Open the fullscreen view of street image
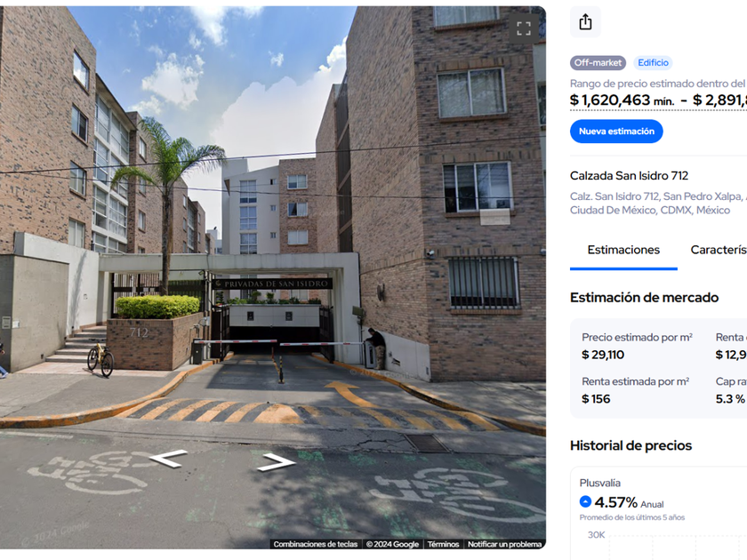 click(524, 28)
